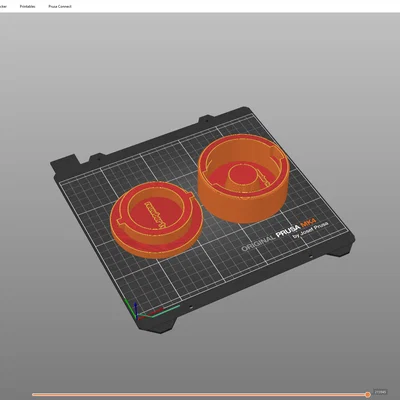
Task: Click the XYZ axes origin gizmo
Action: [136, 316]
